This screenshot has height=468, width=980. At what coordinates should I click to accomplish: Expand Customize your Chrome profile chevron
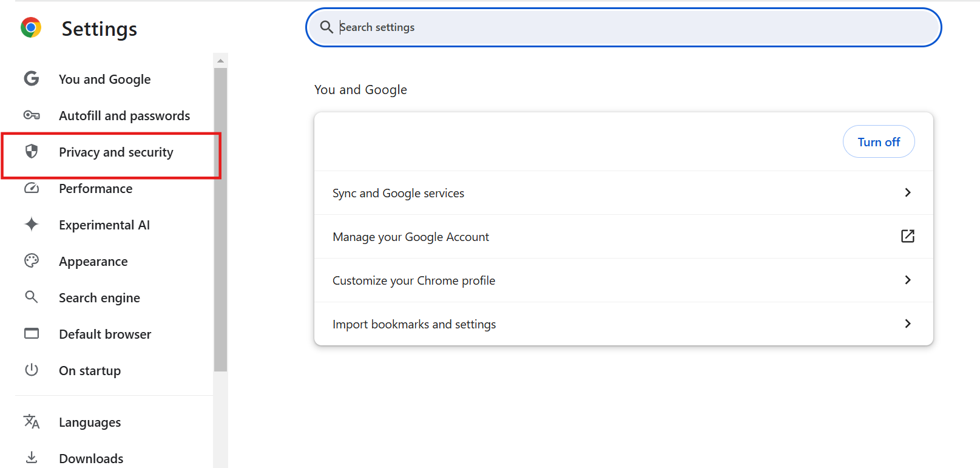click(x=908, y=280)
